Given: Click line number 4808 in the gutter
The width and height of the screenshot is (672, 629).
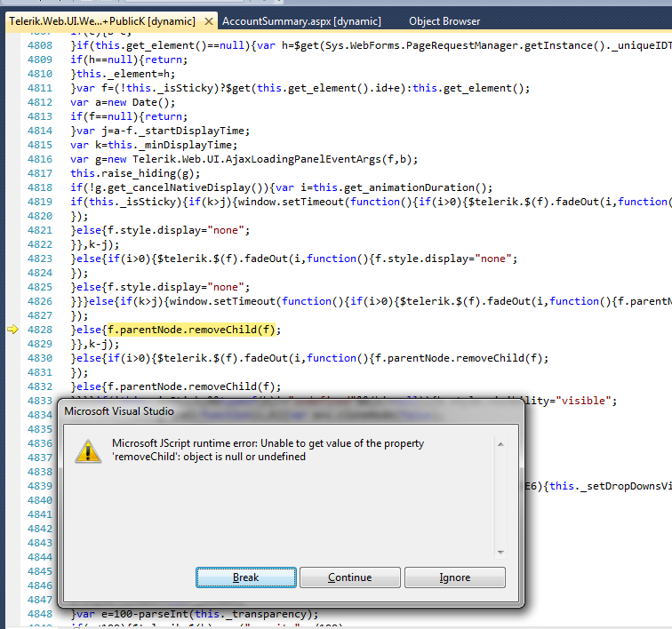Looking at the screenshot, I should pos(39,45).
